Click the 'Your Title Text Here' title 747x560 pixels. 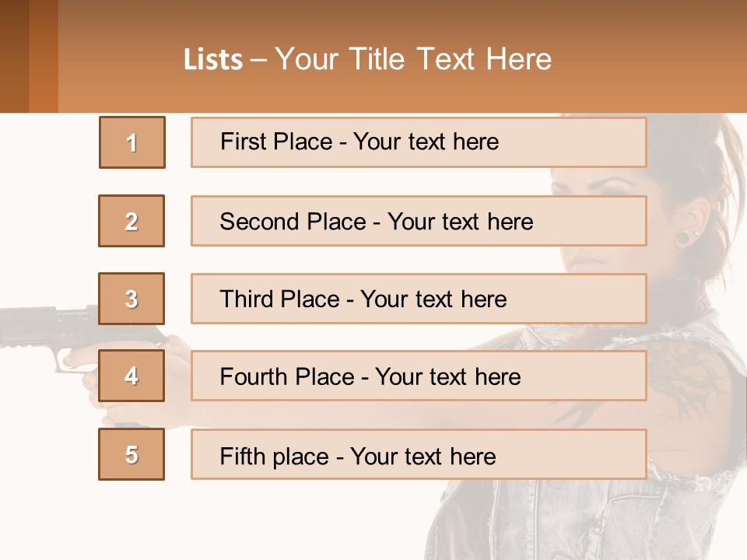tap(413, 59)
